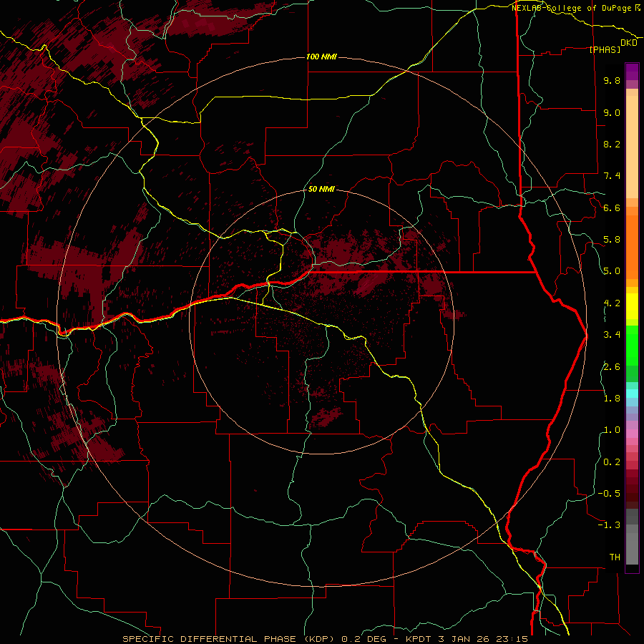Click the purple top segment of color bar
Screen dimensions: 644x644
click(x=632, y=72)
